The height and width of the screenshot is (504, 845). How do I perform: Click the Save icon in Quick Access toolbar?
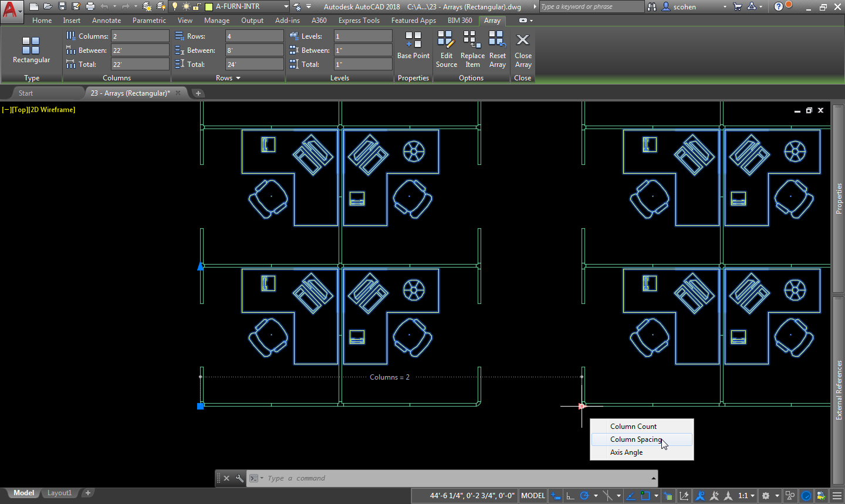(62, 6)
